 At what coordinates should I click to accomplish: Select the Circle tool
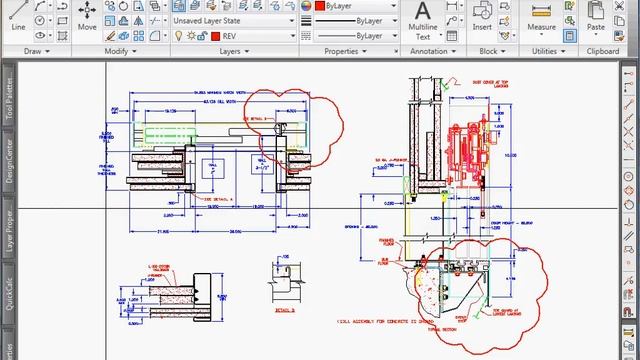point(40,20)
